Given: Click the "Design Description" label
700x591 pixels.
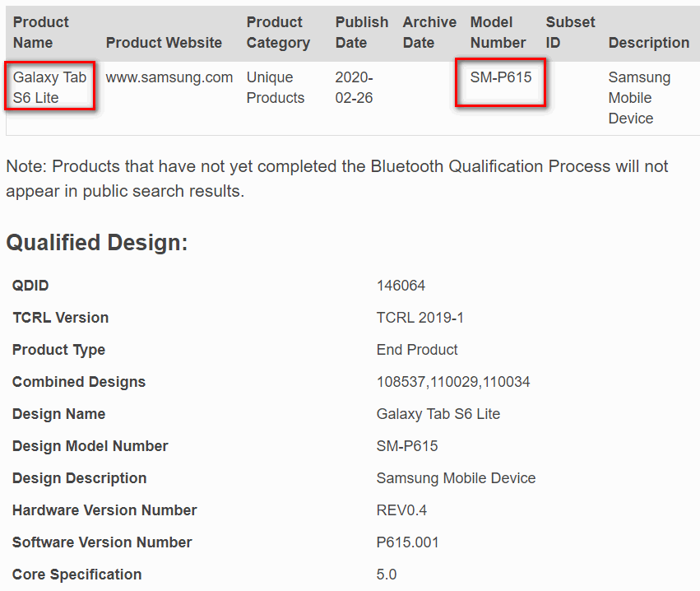Looking at the screenshot, I should point(79,478).
